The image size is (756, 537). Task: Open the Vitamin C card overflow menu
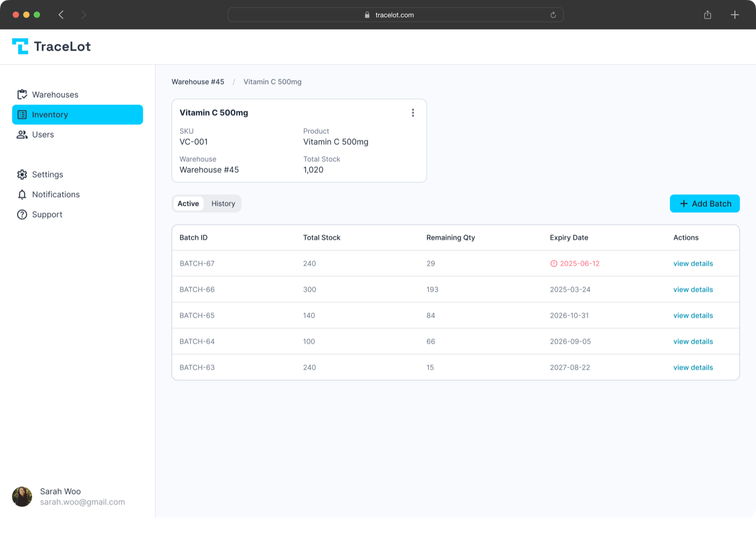413,112
